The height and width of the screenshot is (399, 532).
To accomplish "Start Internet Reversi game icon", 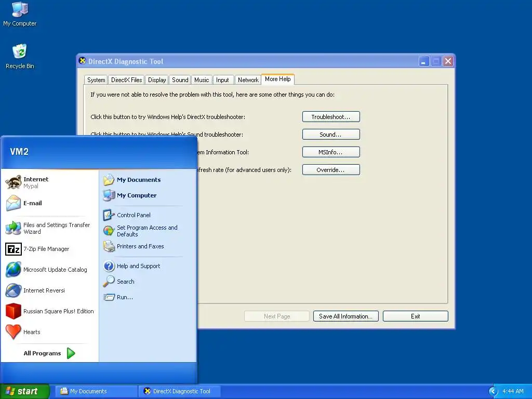I will click(14, 290).
